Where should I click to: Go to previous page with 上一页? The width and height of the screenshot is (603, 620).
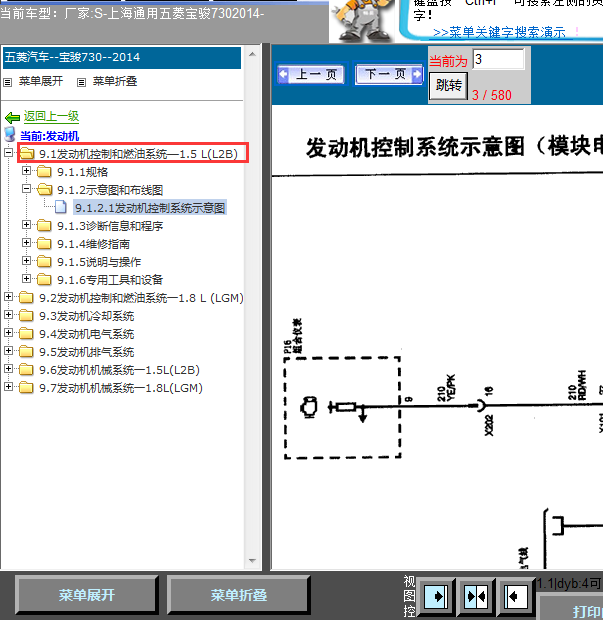(311, 74)
